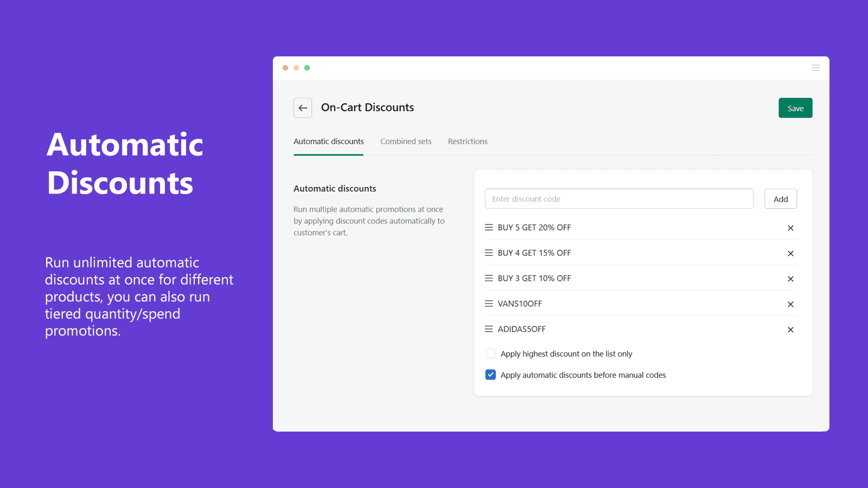The width and height of the screenshot is (868, 488).
Task: Click the back arrow beside On-Cart Discounts
Action: (x=303, y=107)
